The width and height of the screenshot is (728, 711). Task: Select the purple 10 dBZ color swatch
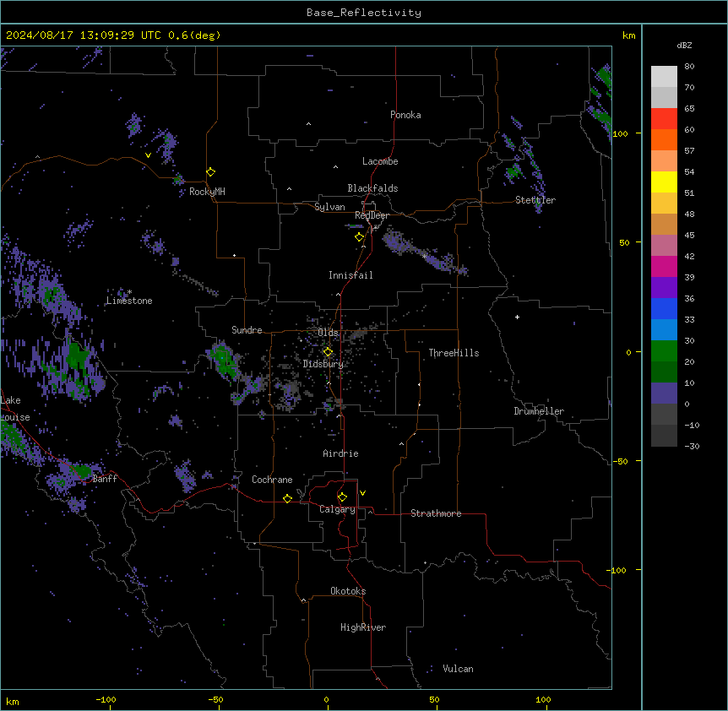point(664,393)
